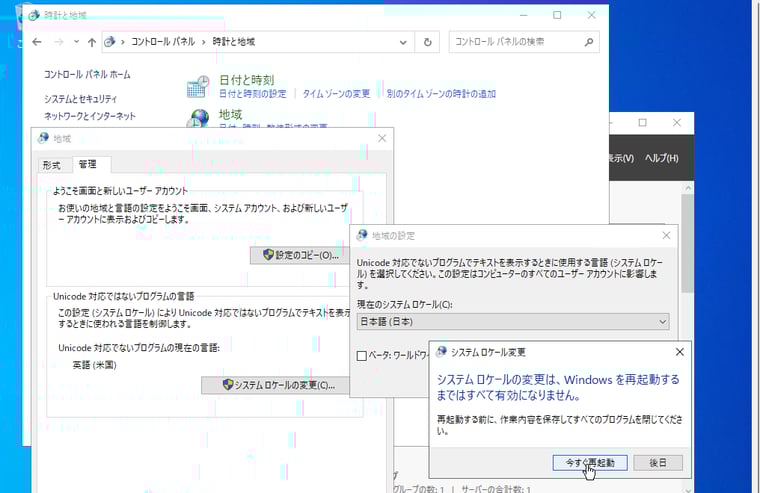Open ヘルプ(H) menu in background window
Viewport: 760px width, 493px height.
(x=662, y=158)
